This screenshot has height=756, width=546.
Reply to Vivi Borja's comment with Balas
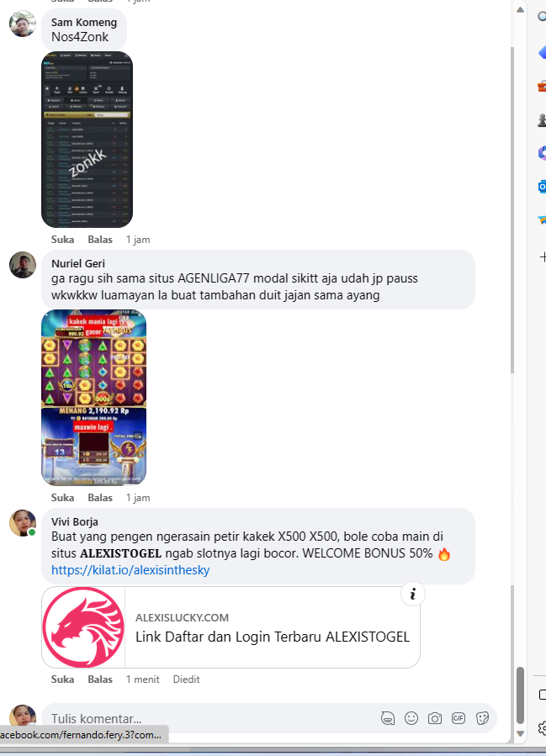pyautogui.click(x=100, y=679)
